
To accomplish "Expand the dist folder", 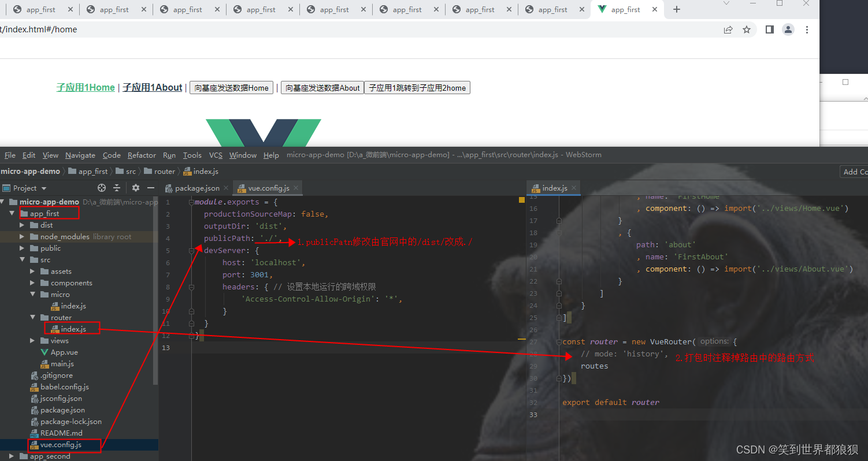I will pos(23,225).
